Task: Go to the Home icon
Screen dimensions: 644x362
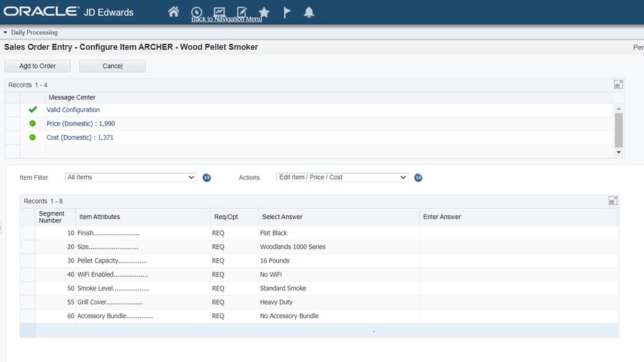Action: (173, 12)
